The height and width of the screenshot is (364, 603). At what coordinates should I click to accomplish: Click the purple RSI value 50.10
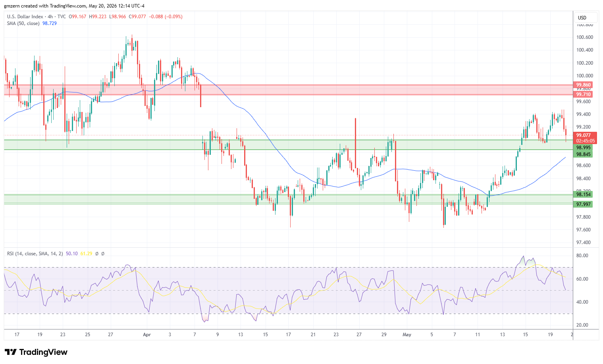pyautogui.click(x=72, y=254)
